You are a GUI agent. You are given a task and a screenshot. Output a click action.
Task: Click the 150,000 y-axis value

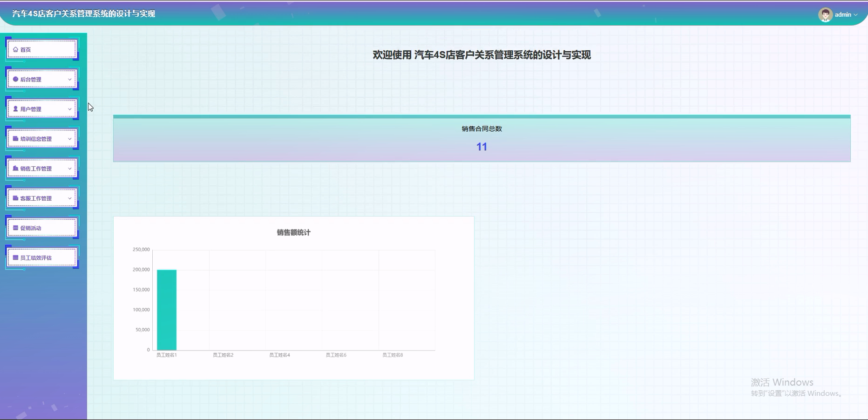click(141, 290)
